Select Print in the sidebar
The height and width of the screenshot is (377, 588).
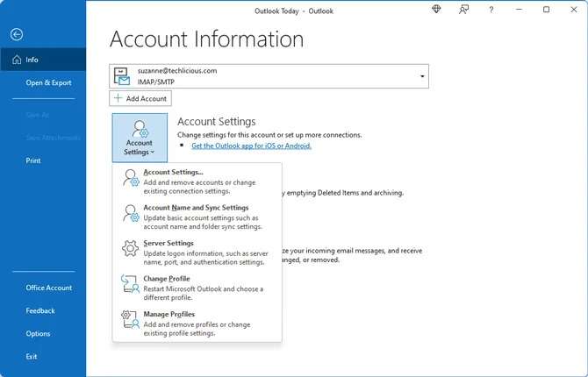43,160
